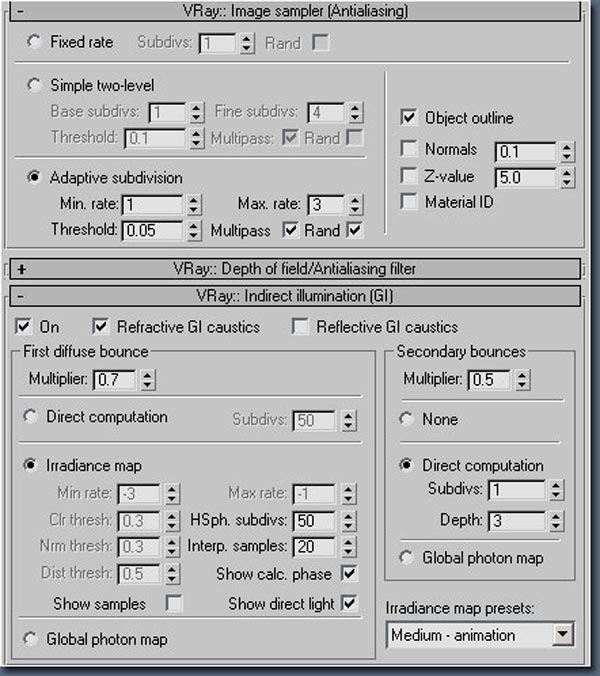Click the Secondary bounces Subdivs spinner

coord(556,490)
